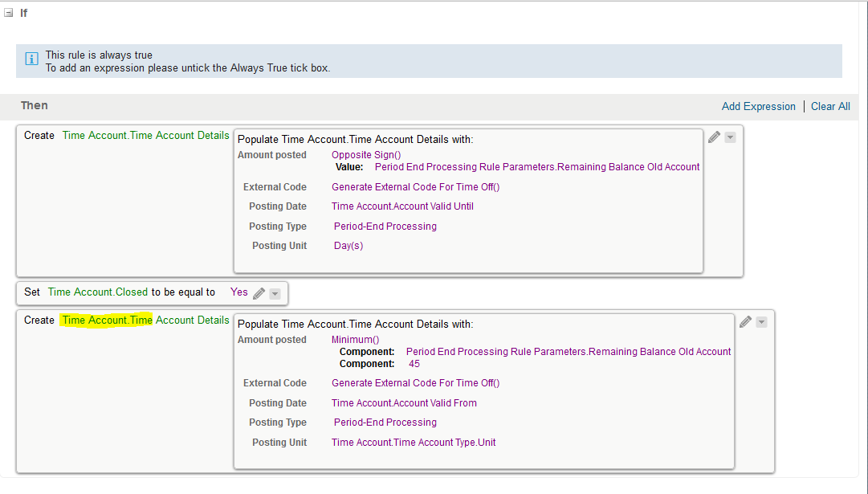Image resolution: width=868 pixels, height=494 pixels.
Task: Click Time Account.Closed field in Set action
Action: [98, 292]
